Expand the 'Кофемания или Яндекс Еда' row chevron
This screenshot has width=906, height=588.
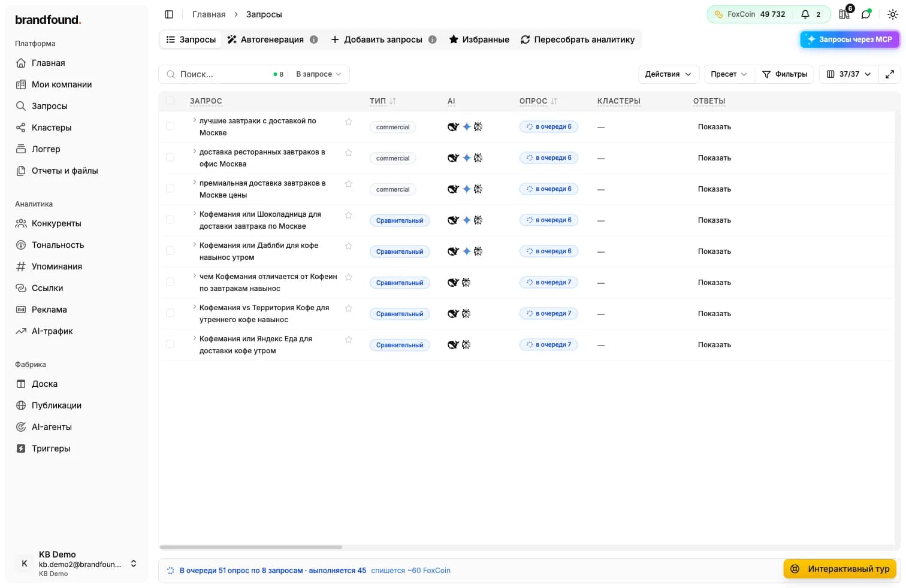pos(194,338)
